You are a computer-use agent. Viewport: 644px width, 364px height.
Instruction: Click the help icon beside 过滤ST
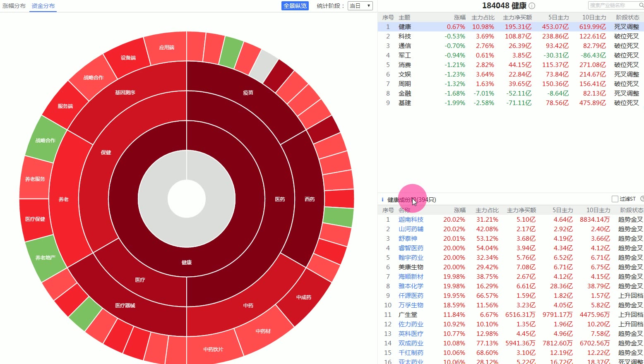click(642, 199)
